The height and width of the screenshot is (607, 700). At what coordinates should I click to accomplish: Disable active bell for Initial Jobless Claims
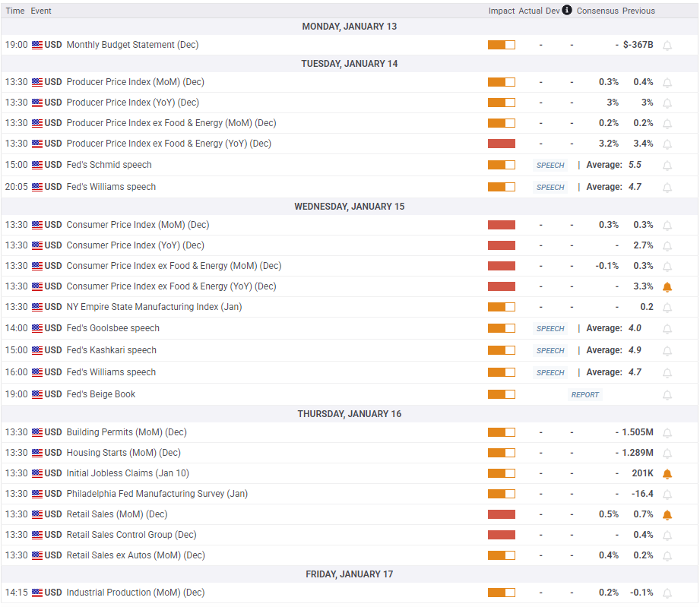[667, 475]
